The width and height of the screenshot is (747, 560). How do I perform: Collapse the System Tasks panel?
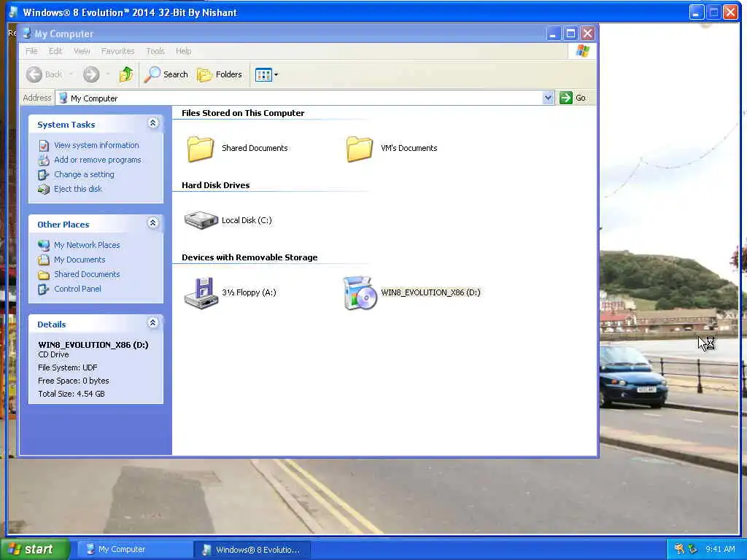[x=153, y=123]
